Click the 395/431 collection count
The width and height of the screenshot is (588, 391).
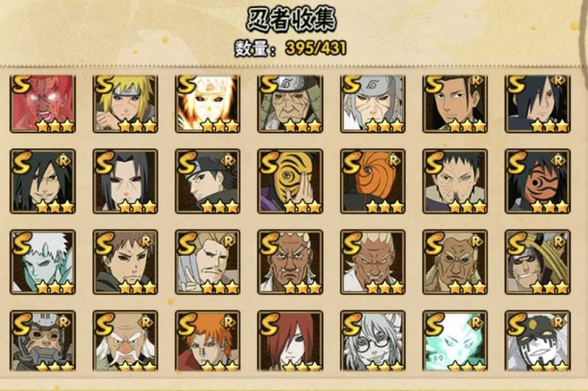click(316, 48)
